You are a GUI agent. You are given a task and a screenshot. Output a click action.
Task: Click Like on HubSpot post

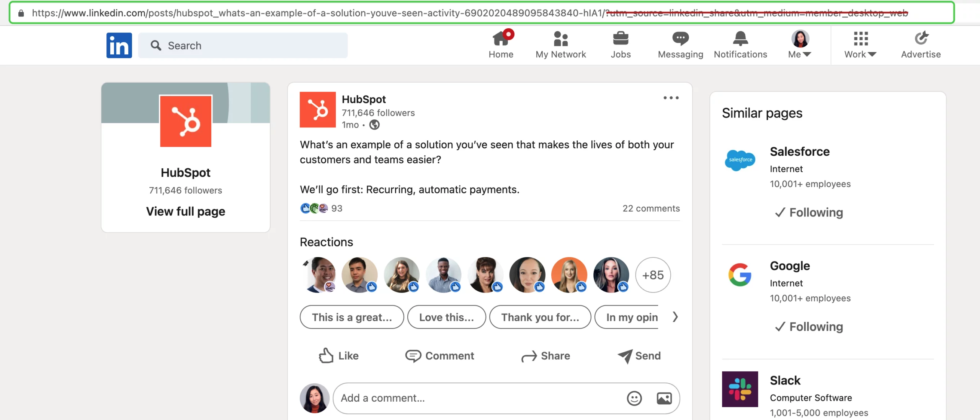339,356
